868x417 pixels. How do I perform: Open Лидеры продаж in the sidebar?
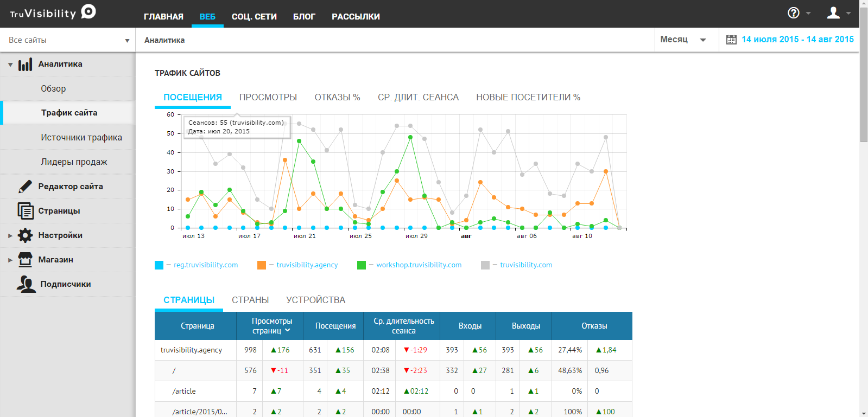click(x=74, y=162)
